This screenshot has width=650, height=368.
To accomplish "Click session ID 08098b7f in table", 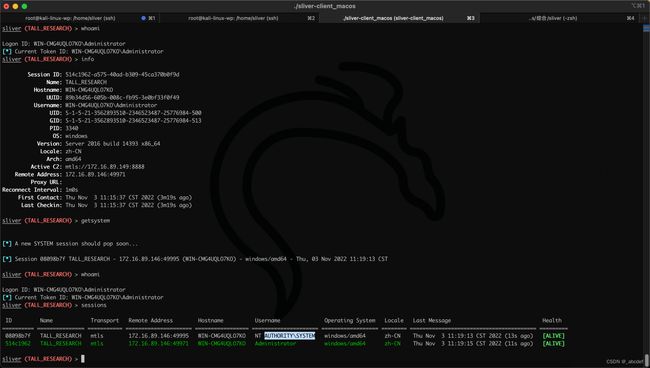I will [18, 336].
